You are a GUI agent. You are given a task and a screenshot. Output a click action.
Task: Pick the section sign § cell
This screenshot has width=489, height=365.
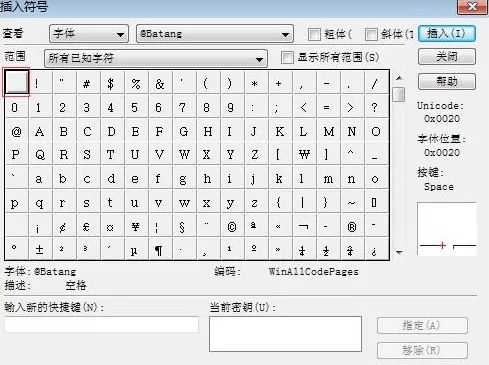click(184, 227)
